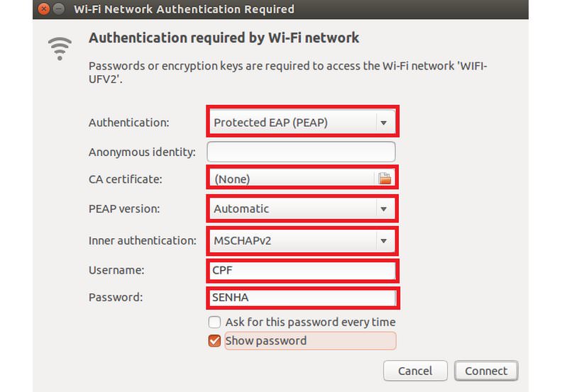This screenshot has height=392, width=562.
Task: Click the dialog title bar text
Action: (x=184, y=9)
